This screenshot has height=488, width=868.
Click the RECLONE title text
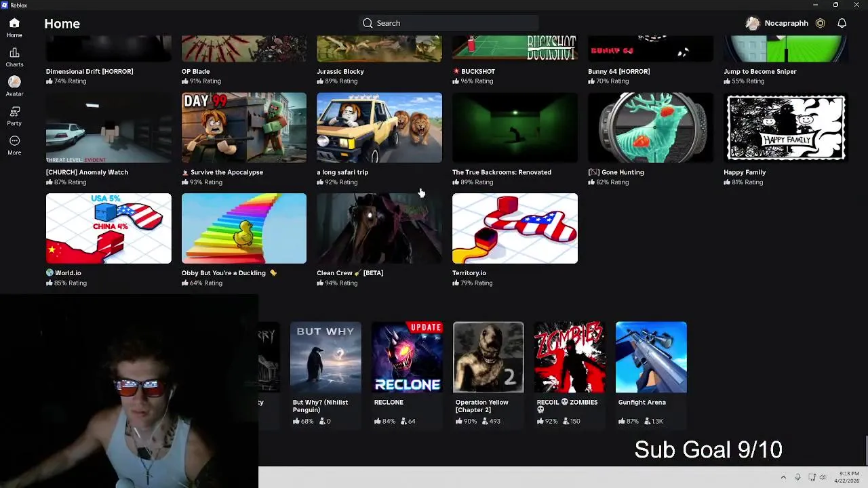click(389, 402)
